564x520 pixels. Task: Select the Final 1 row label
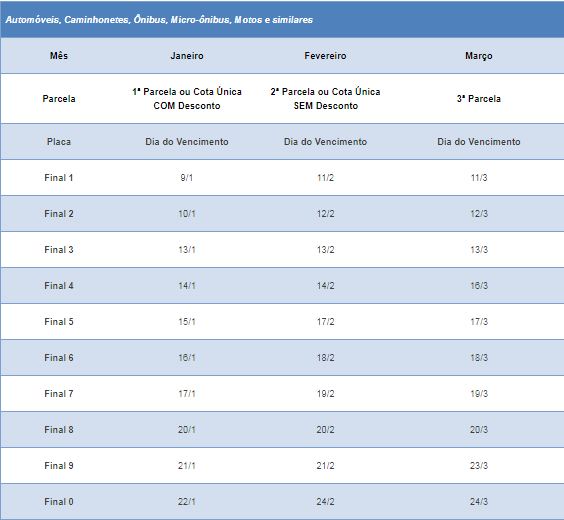click(x=59, y=178)
